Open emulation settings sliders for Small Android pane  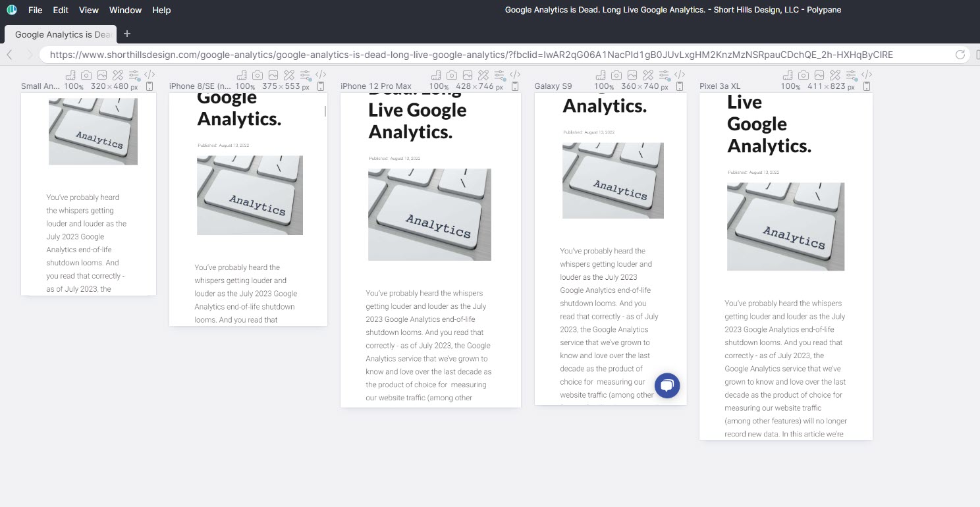click(x=134, y=75)
